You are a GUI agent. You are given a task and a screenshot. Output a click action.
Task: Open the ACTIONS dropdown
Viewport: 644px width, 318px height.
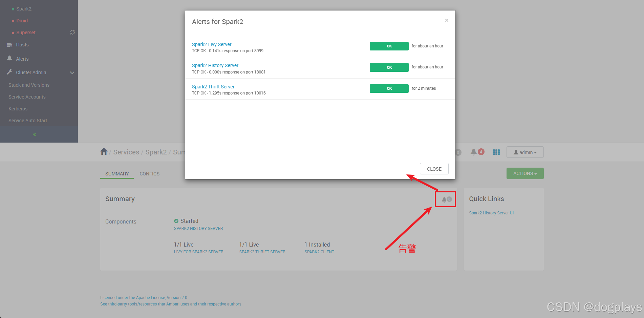(525, 173)
